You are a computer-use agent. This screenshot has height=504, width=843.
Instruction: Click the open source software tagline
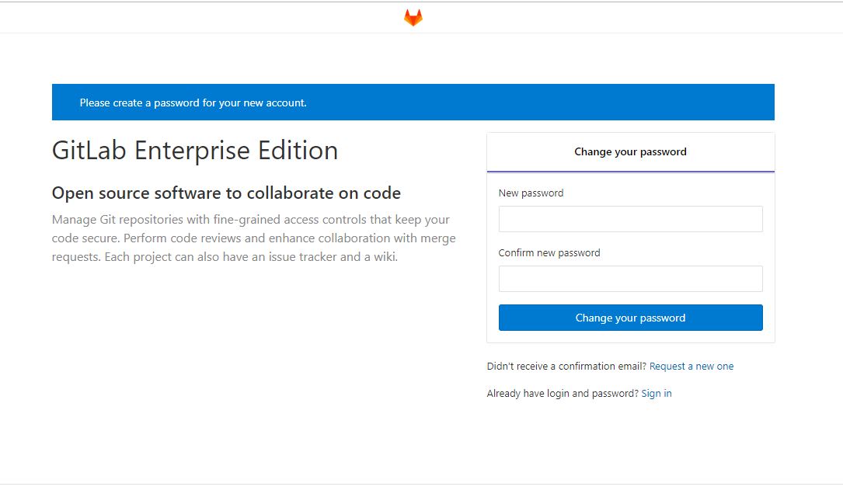click(225, 193)
